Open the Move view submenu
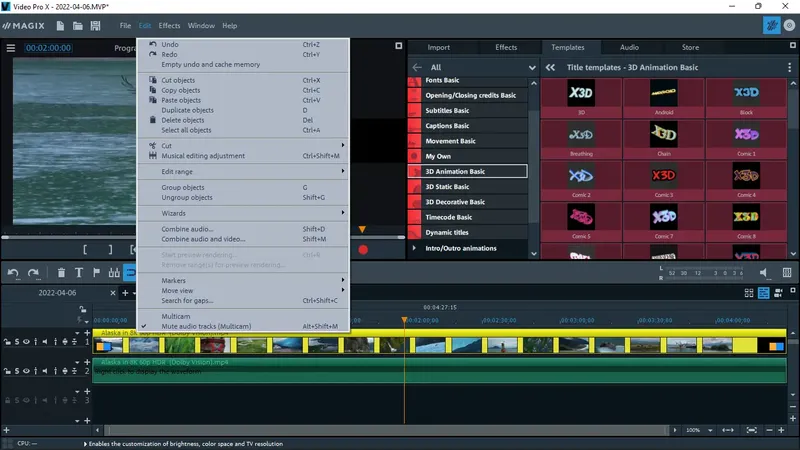 (243, 290)
